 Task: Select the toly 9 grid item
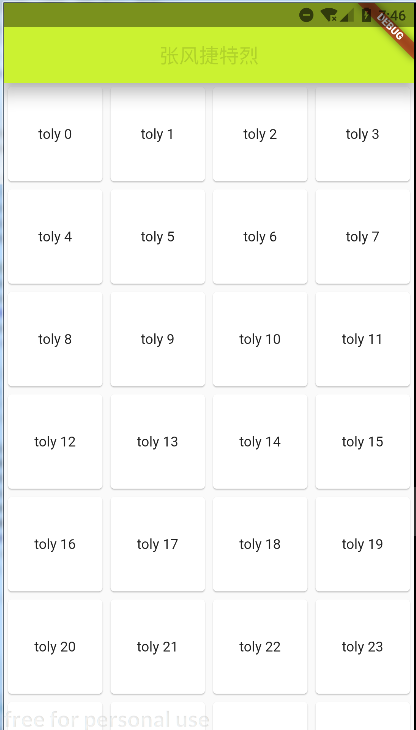click(x=158, y=339)
